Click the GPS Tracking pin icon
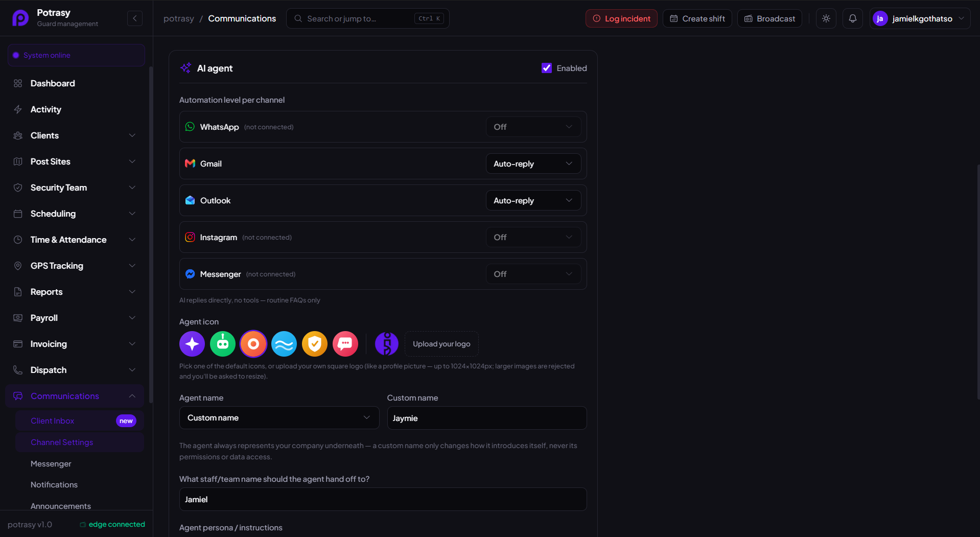The width and height of the screenshot is (980, 537). click(18, 266)
